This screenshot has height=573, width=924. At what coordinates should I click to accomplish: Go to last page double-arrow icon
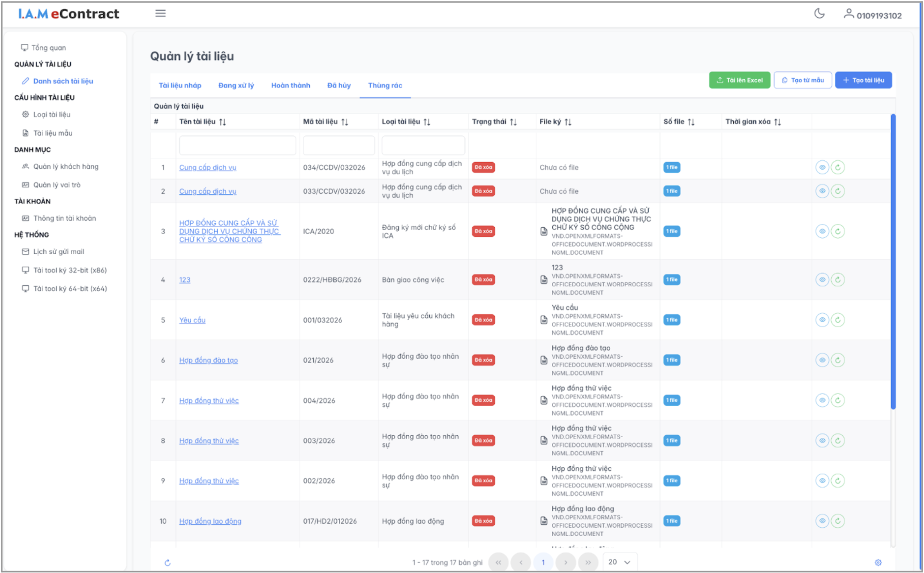[588, 562]
